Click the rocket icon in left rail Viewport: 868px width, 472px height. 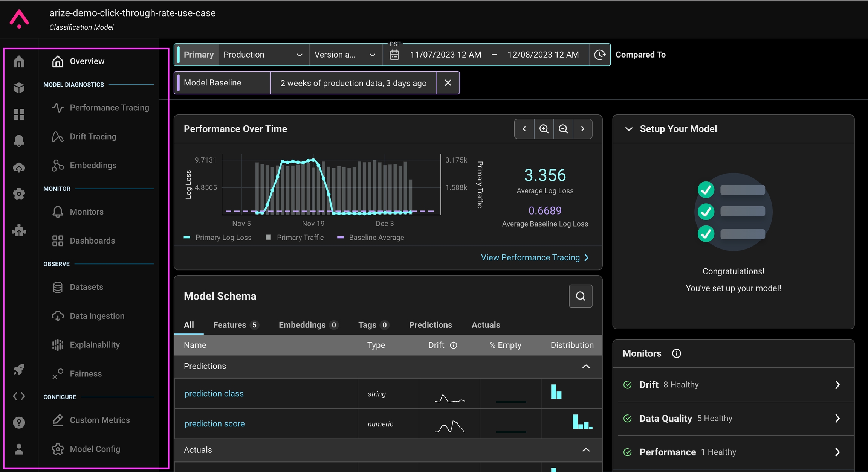point(19,369)
